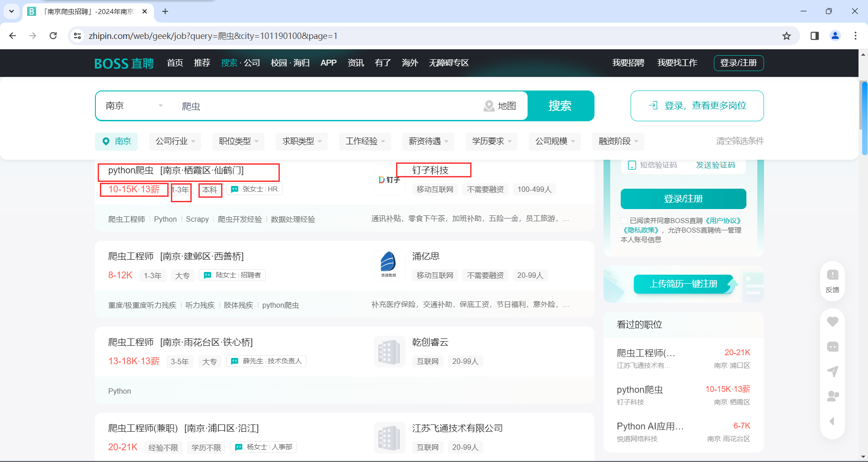Collapse the sidebar with the arrow icon
868x462 pixels.
pos(832,421)
